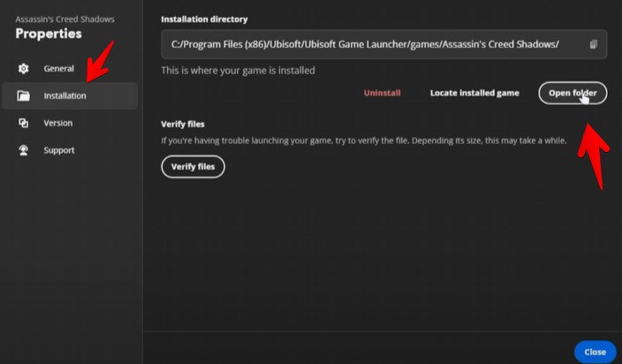Click the 'Properties' heading
Screen dimensions: 622x364
[49, 34]
